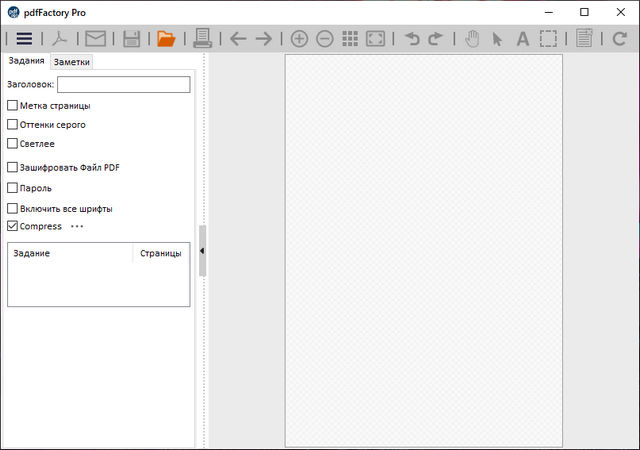The width and height of the screenshot is (640, 450).
Task: Click the zoom in plus icon
Action: pos(299,39)
